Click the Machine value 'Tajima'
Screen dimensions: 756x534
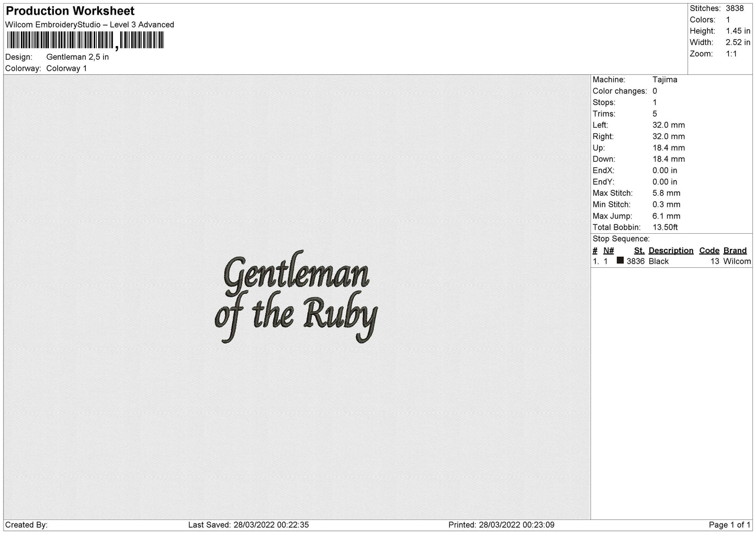coord(664,79)
